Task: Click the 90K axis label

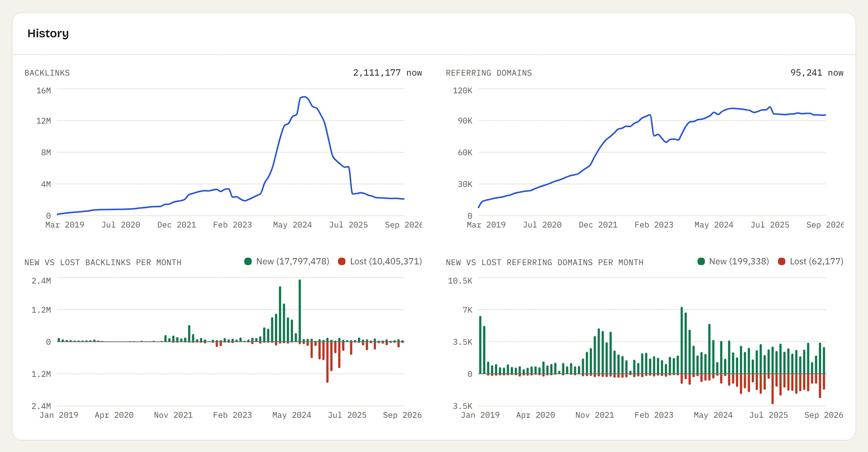Action: (465, 121)
